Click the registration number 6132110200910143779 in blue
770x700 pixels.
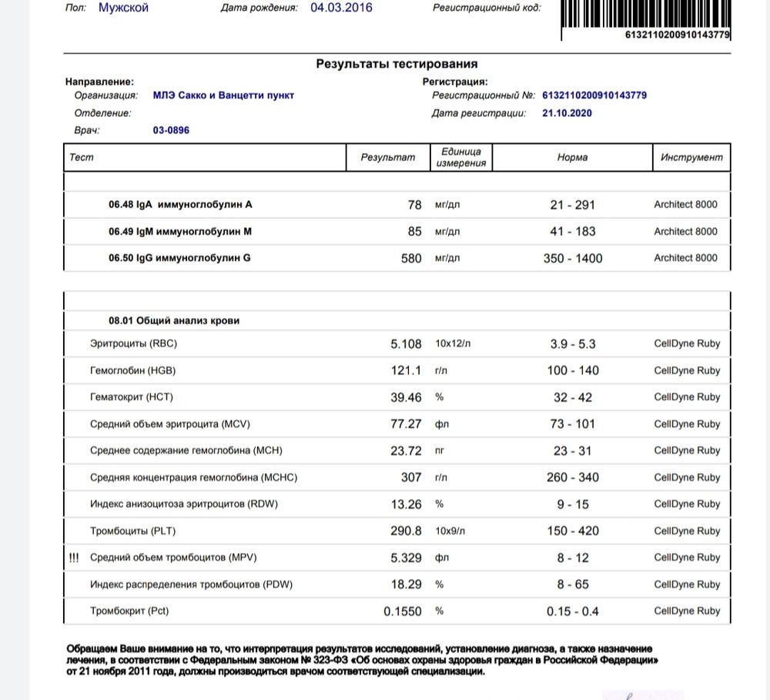[x=594, y=95]
